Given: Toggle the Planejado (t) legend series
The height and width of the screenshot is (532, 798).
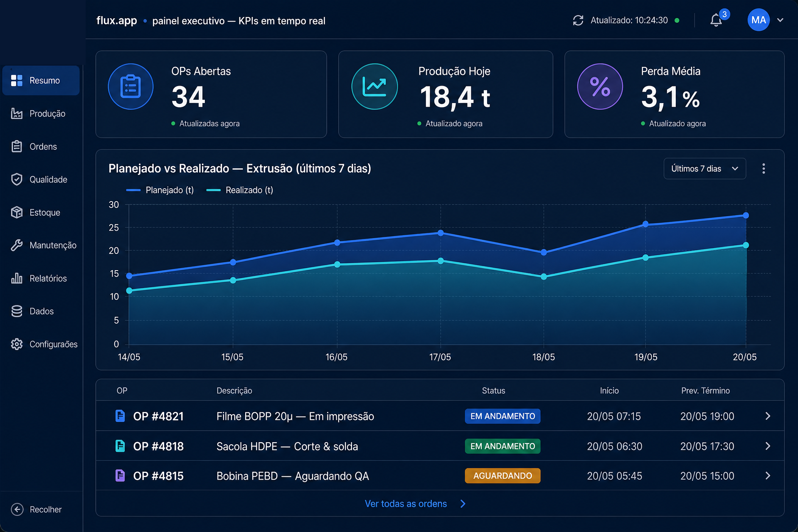Looking at the screenshot, I should 160,190.
